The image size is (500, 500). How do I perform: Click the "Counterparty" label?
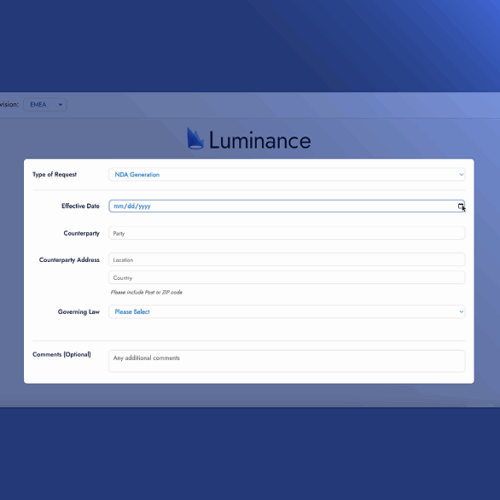[x=82, y=233]
